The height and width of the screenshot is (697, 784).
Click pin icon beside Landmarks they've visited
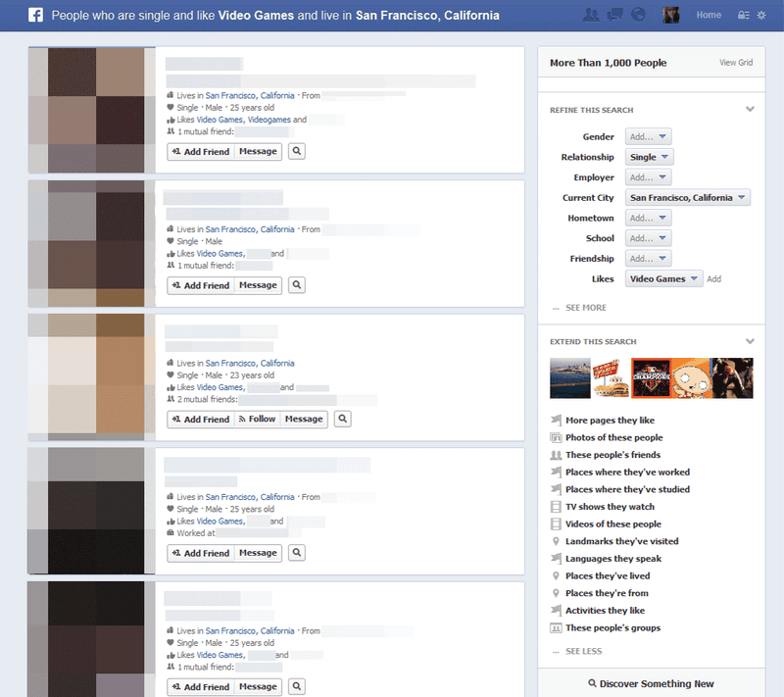(556, 541)
